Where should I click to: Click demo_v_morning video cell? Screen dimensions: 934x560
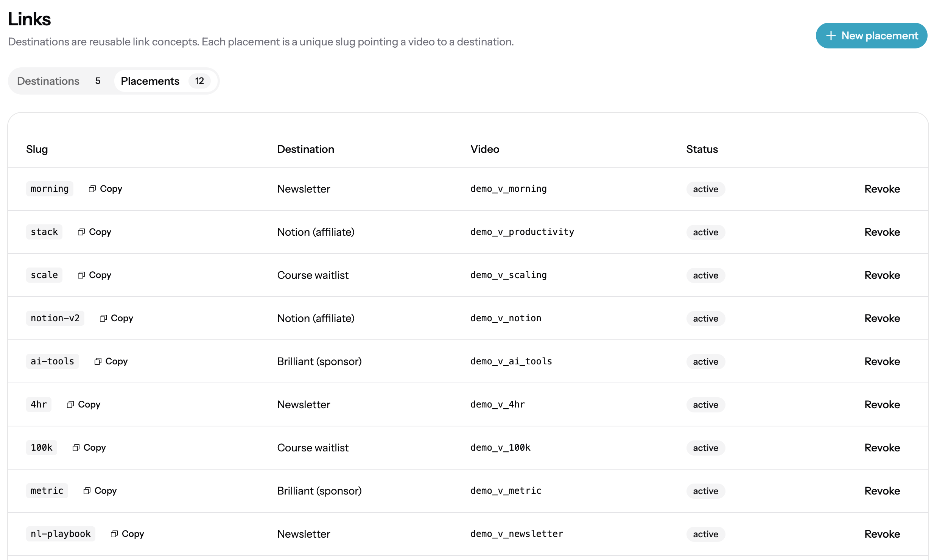[x=508, y=189]
